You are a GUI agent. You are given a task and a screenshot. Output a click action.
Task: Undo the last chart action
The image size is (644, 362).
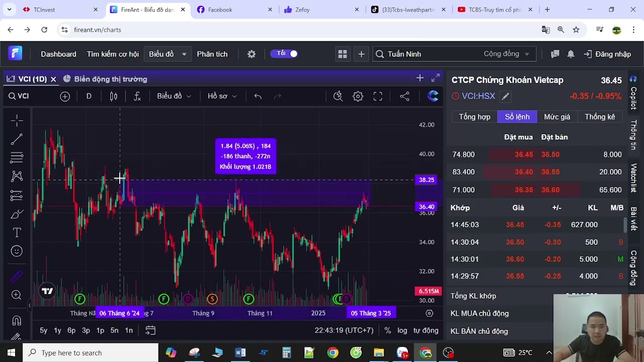(258, 96)
